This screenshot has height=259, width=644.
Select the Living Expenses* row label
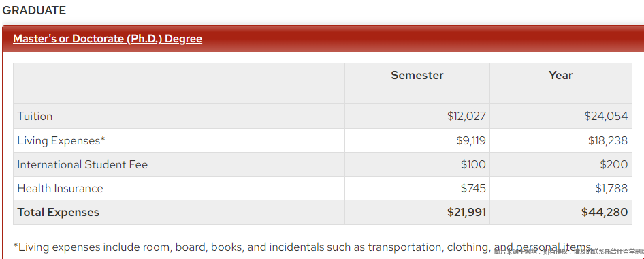(61, 140)
